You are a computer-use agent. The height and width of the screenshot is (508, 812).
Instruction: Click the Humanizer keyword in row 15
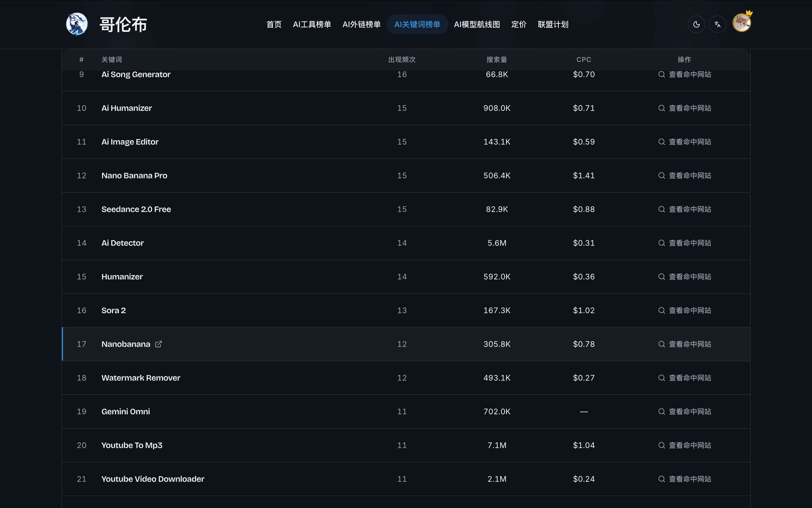(x=122, y=276)
